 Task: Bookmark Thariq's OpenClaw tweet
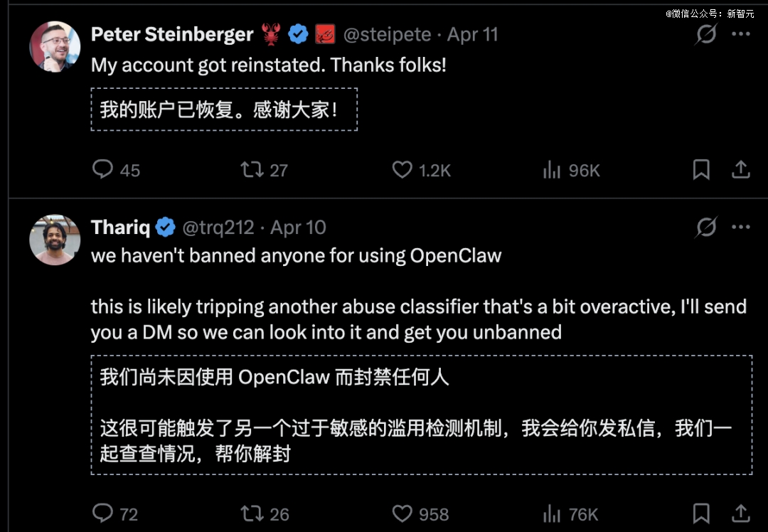701,513
